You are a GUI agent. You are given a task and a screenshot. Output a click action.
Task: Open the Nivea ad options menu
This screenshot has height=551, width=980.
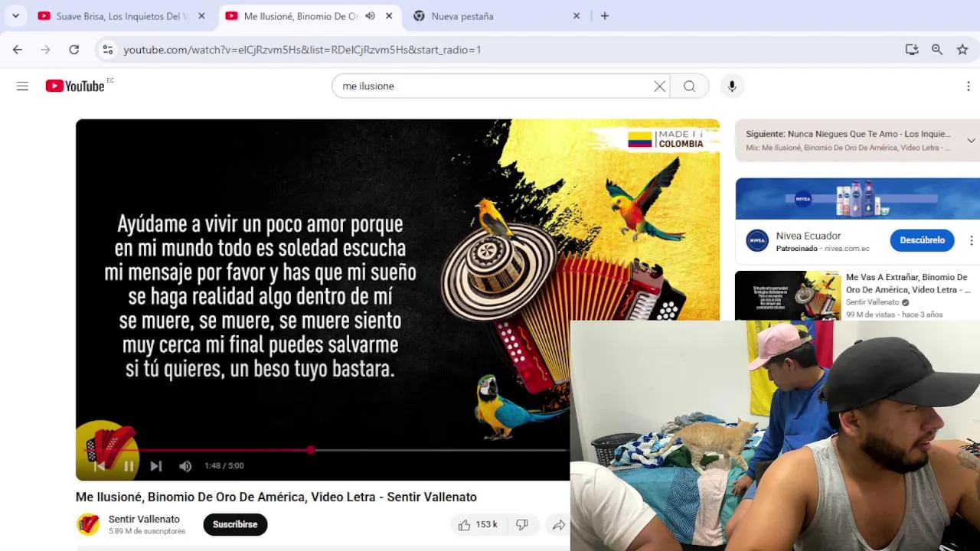point(972,240)
